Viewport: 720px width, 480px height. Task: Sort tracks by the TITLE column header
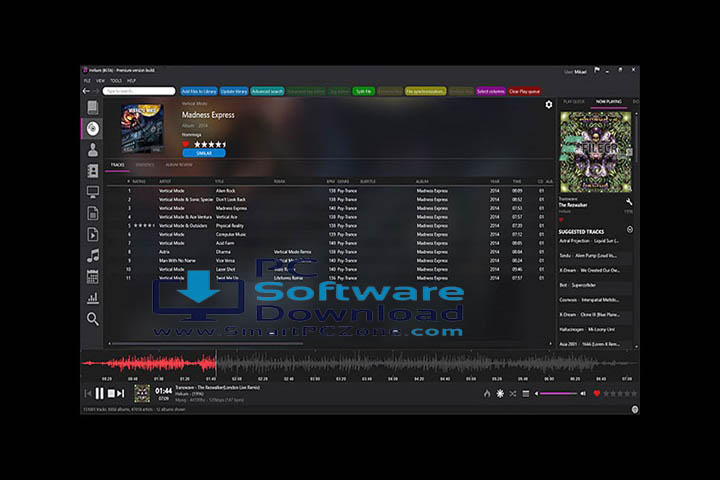point(219,181)
